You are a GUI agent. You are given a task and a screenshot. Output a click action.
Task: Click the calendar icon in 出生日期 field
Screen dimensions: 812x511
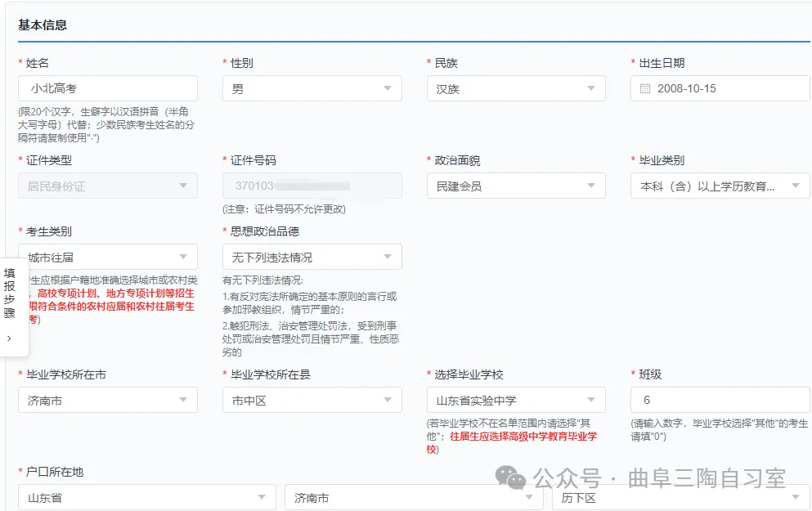coord(644,88)
